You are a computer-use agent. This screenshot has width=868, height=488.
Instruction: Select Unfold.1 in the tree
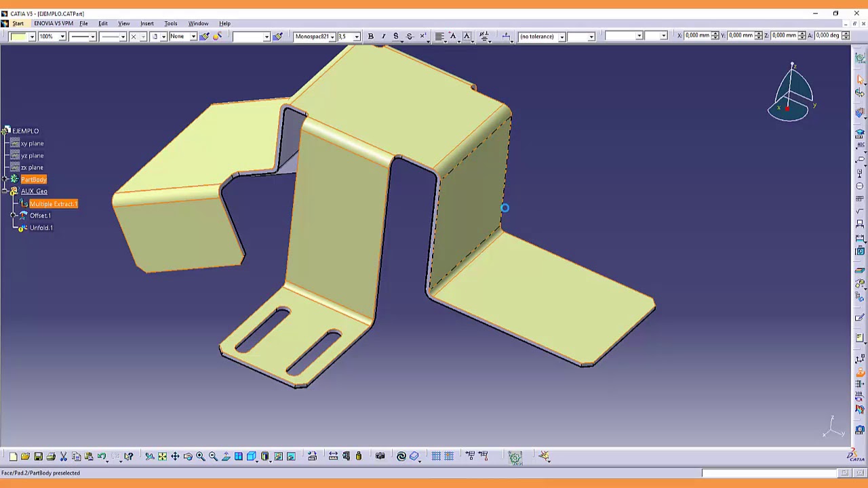coord(41,228)
